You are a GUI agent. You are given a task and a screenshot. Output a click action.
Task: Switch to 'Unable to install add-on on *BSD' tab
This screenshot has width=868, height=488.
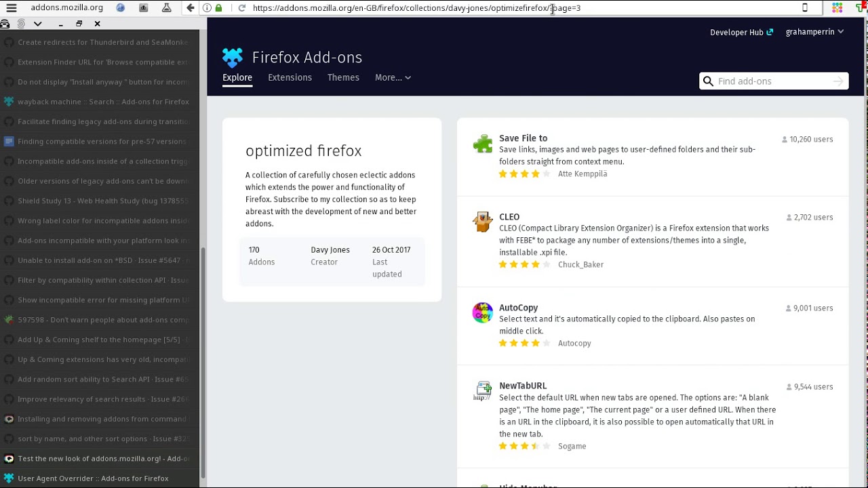99,260
